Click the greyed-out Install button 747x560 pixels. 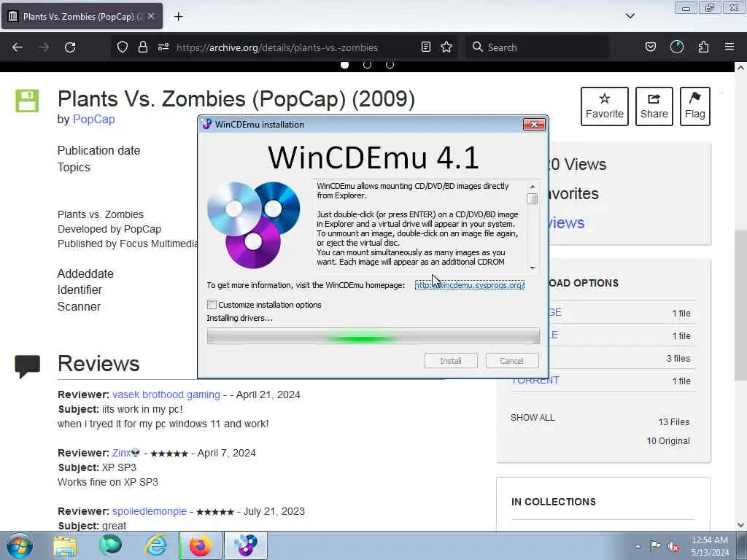point(451,360)
